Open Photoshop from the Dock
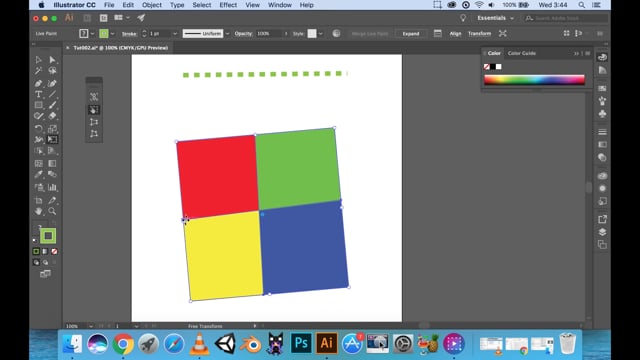 pyautogui.click(x=301, y=343)
